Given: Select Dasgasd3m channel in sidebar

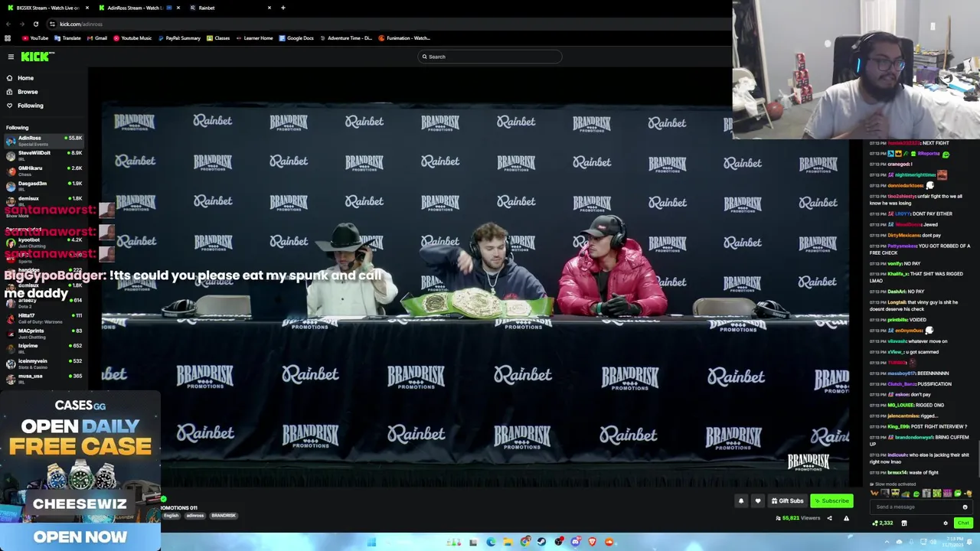Looking at the screenshot, I should tap(44, 186).
